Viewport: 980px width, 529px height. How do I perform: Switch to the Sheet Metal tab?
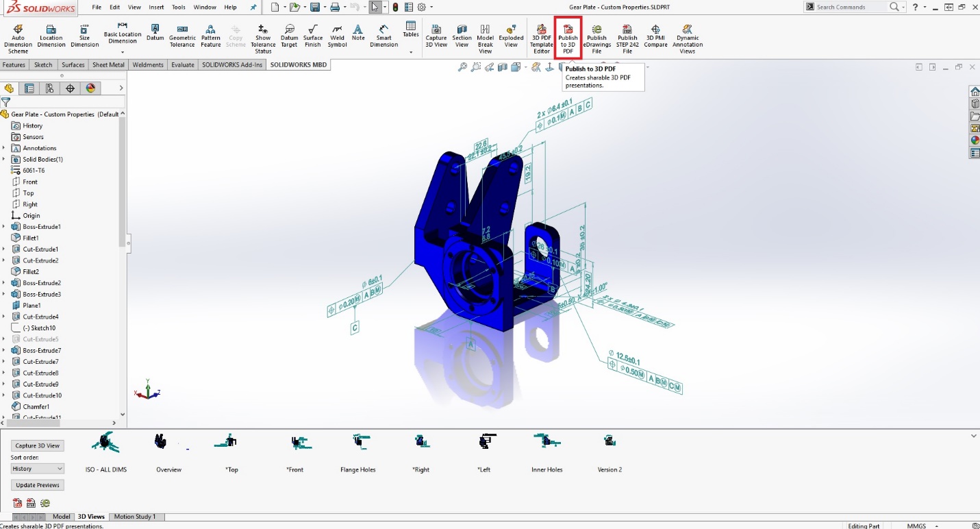coord(108,64)
